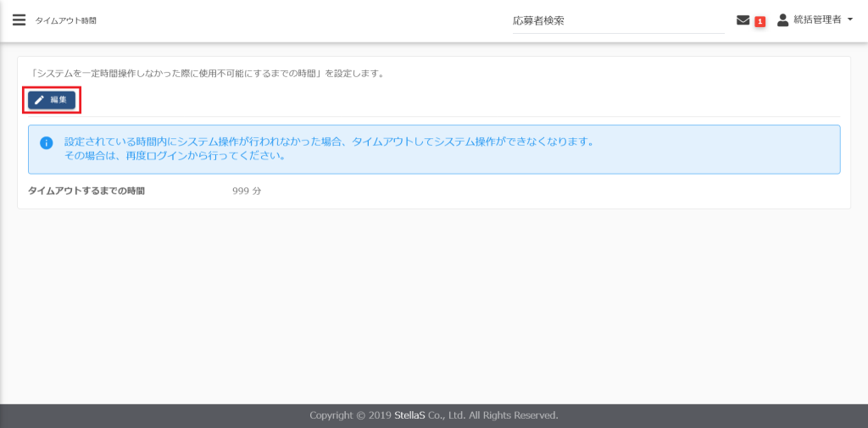
Task: Click the pencil icon on 編集 button
Action: tap(39, 100)
